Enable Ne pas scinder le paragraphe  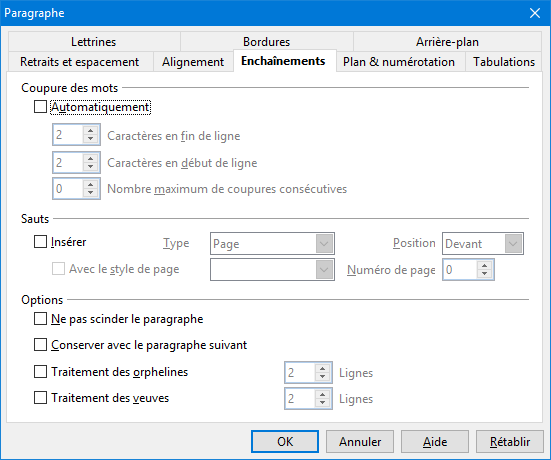point(40,319)
